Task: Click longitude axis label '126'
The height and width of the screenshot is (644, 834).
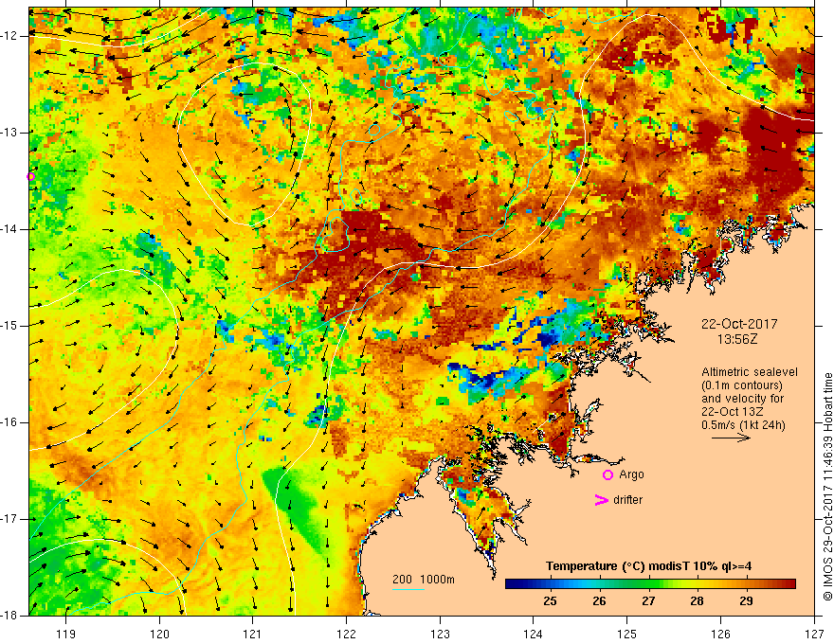Action: [720, 634]
